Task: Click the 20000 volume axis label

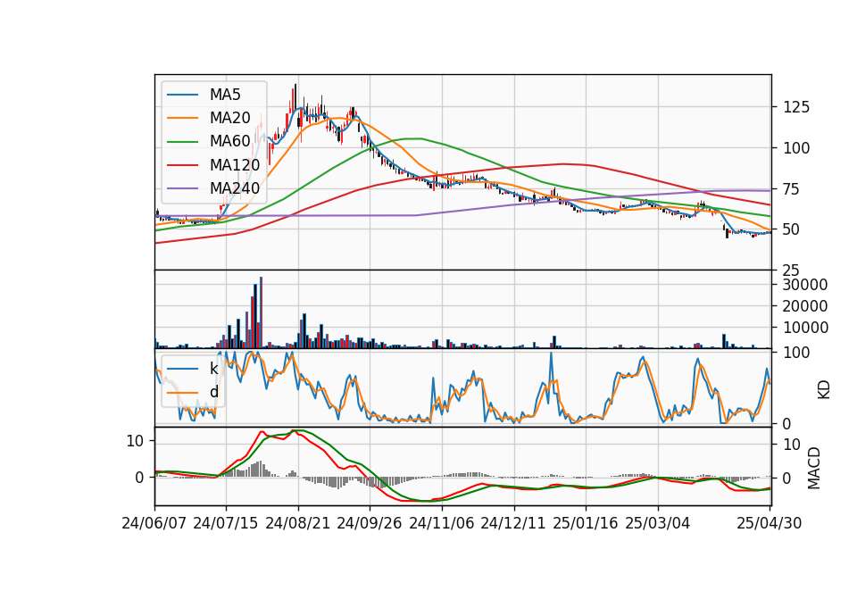Action: click(x=805, y=306)
